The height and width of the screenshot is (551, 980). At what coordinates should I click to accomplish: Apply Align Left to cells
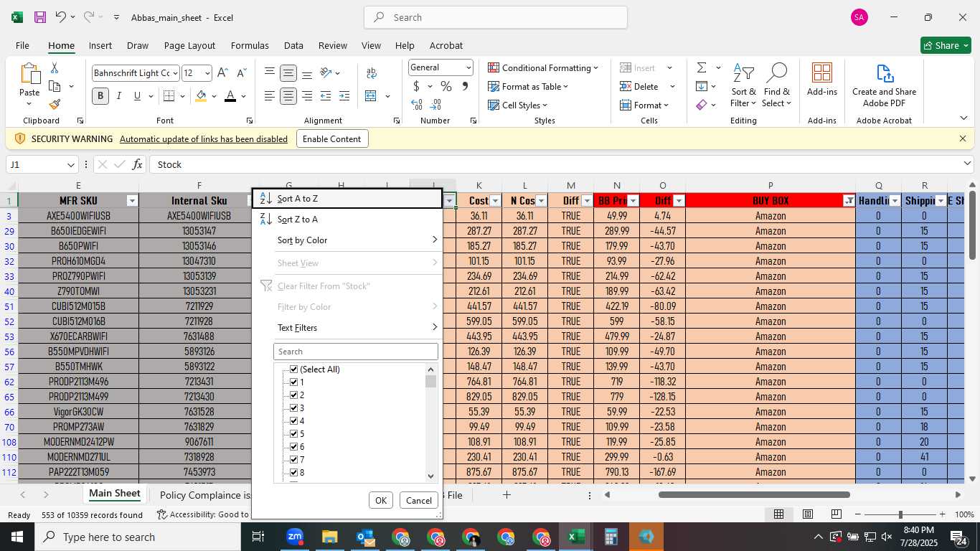click(x=269, y=96)
